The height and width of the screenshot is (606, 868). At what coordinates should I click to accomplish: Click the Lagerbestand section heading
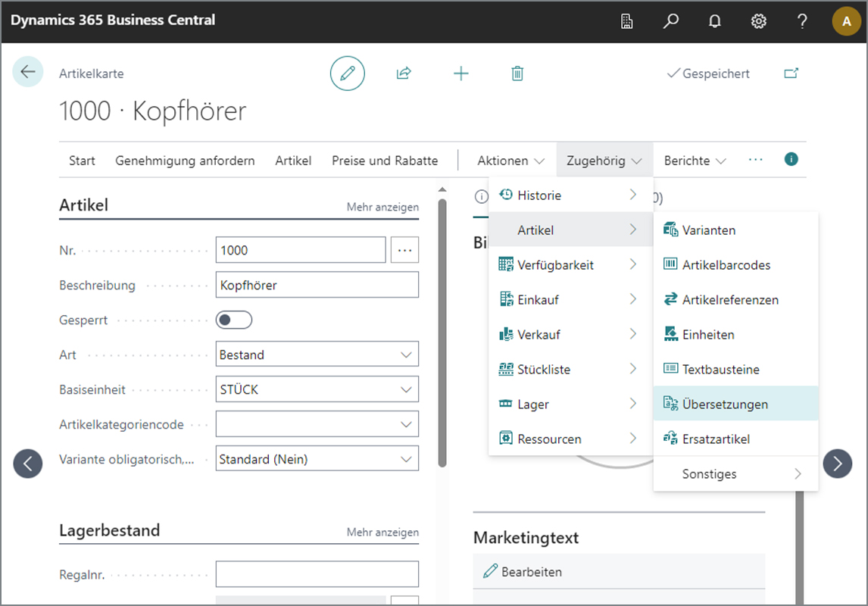point(110,530)
